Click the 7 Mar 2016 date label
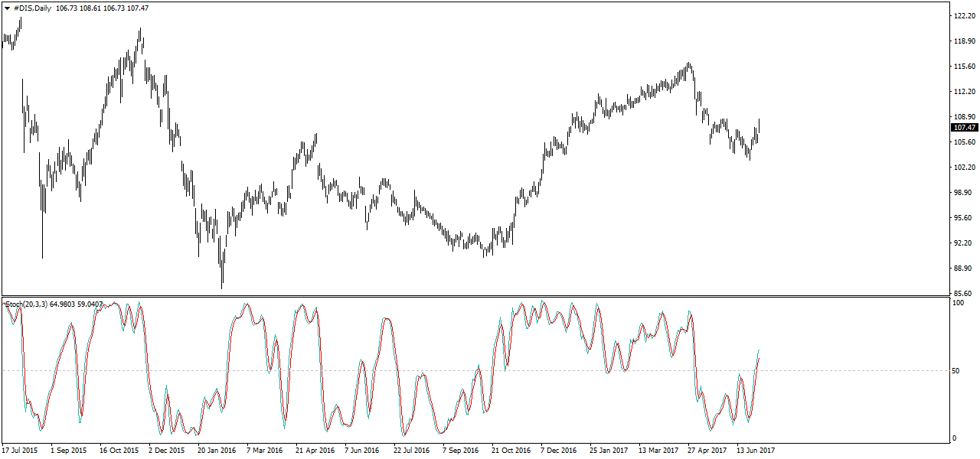 point(265,451)
